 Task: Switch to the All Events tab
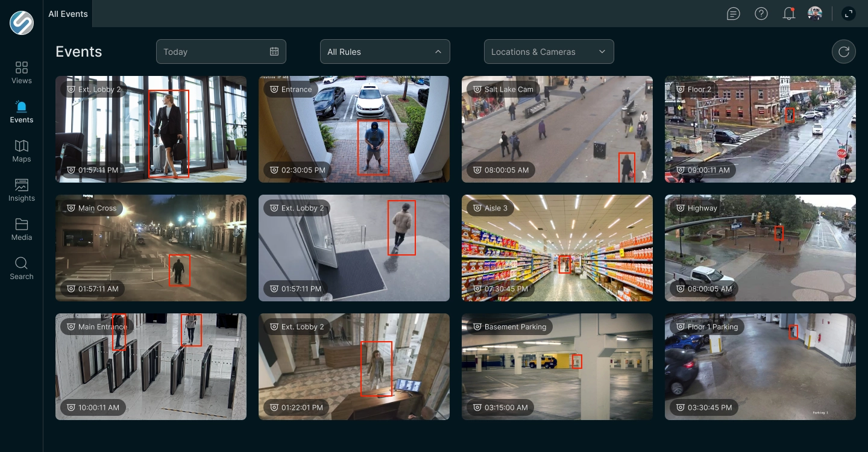[x=68, y=14]
